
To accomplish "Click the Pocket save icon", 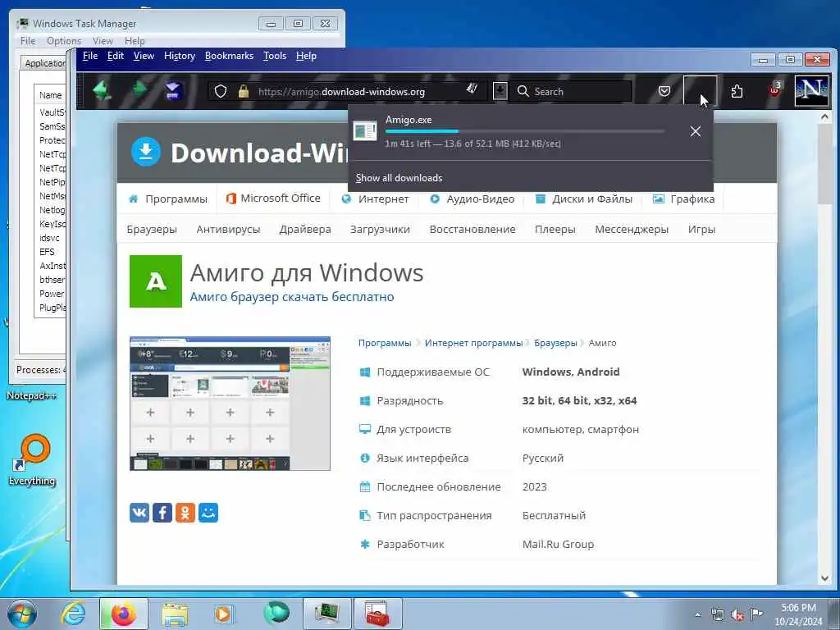I will 664,91.
